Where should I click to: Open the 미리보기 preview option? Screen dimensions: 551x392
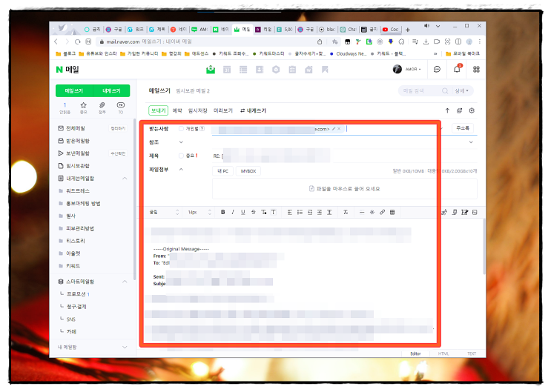pos(223,110)
